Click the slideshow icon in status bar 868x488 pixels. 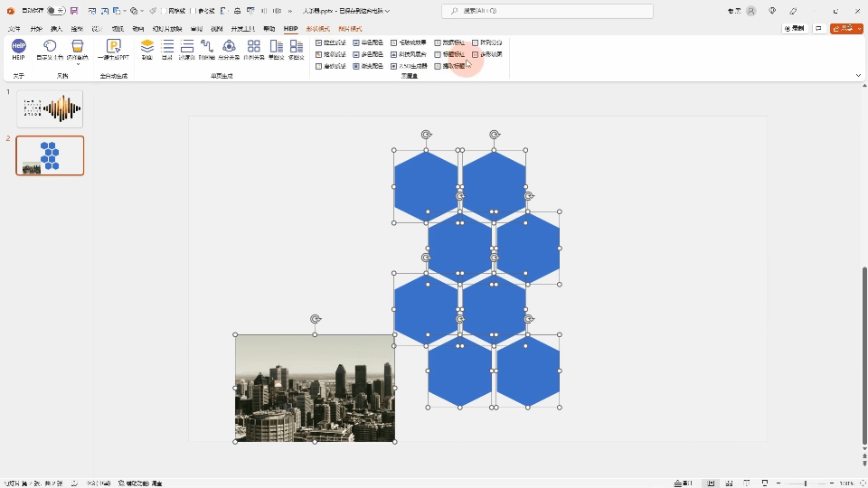point(765,483)
